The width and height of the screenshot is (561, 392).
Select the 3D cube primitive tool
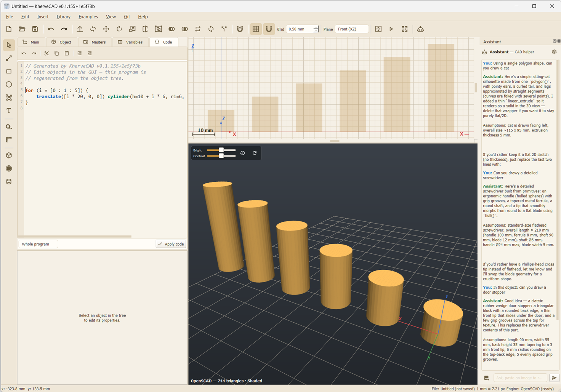(9, 155)
